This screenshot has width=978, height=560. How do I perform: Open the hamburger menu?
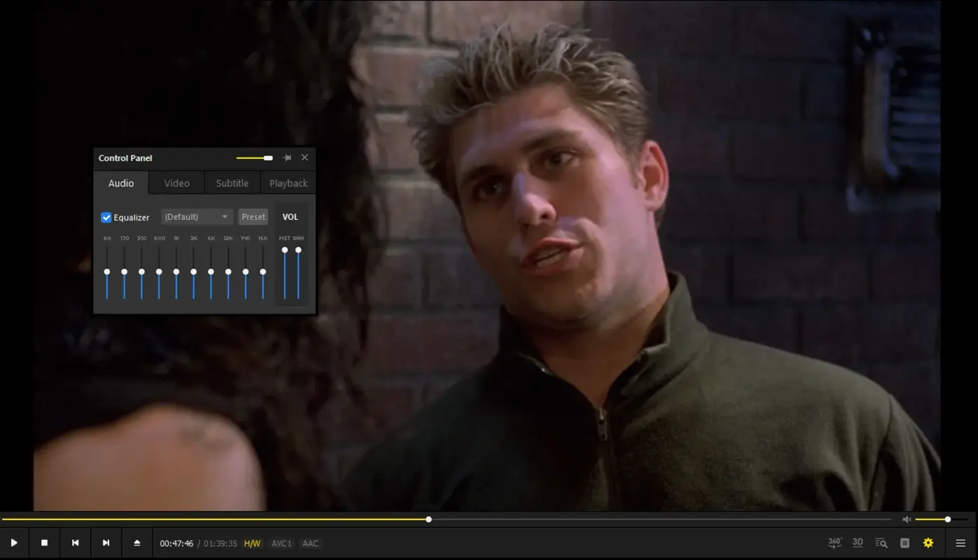point(960,542)
